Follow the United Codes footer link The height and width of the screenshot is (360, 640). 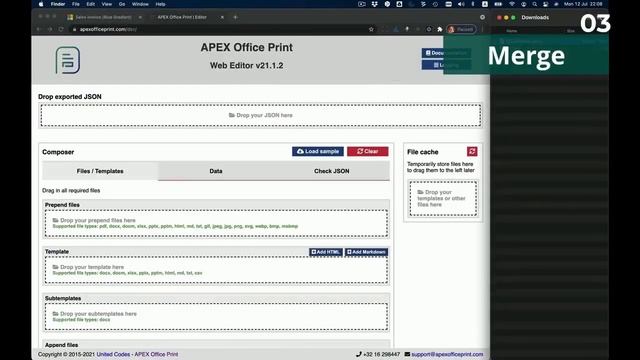(x=113, y=354)
